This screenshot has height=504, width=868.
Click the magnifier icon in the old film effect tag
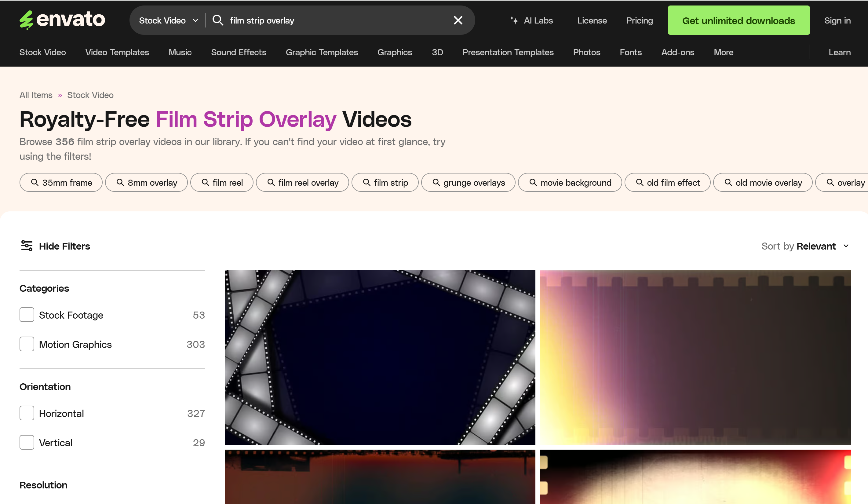pyautogui.click(x=639, y=182)
